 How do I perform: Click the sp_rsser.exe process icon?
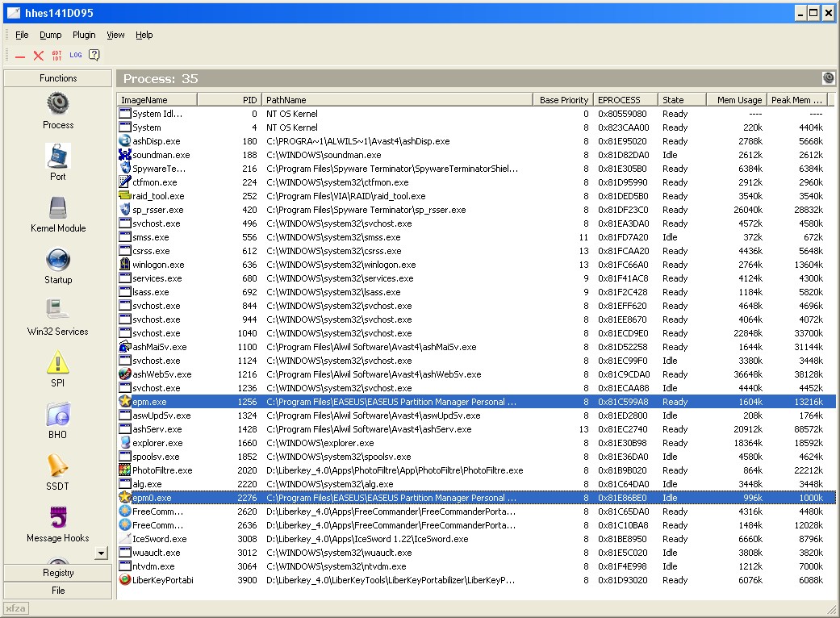coord(125,210)
